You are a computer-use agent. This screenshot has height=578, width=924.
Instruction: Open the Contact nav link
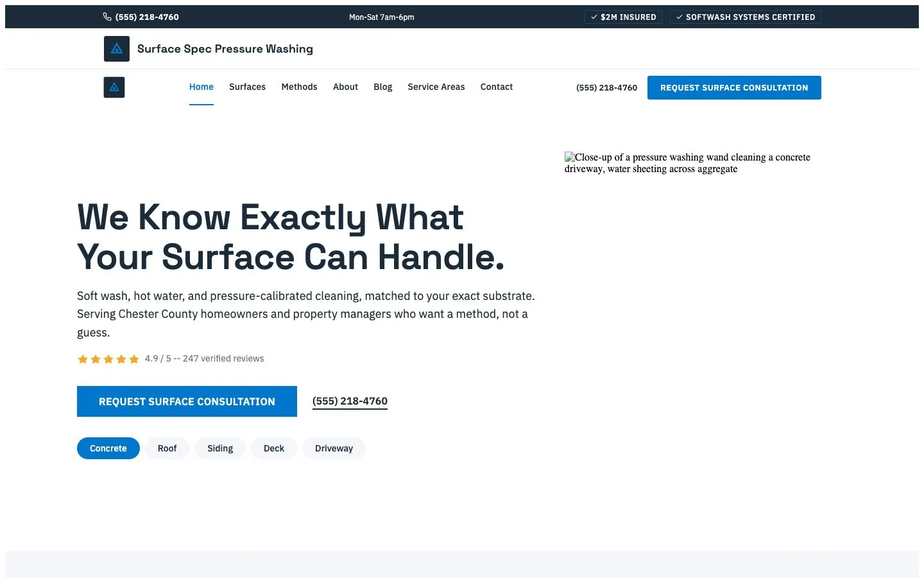coord(497,87)
